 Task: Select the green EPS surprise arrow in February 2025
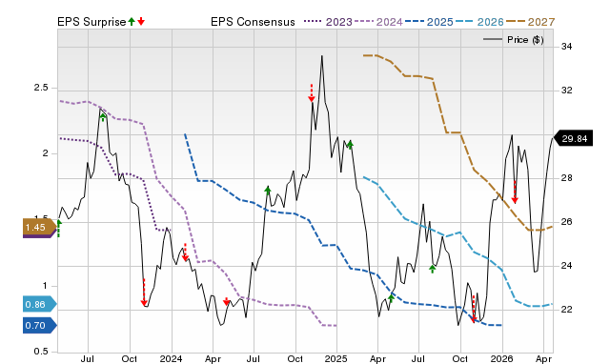pyautogui.click(x=350, y=145)
